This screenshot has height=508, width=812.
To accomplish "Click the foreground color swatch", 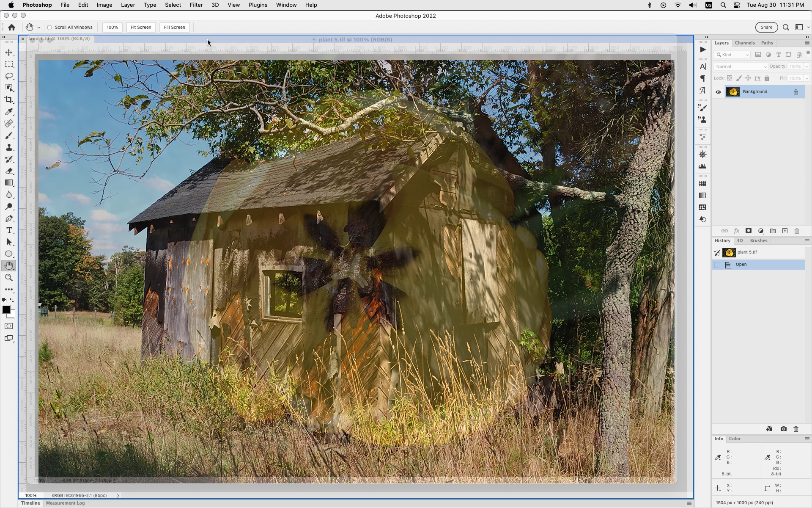I will 6,309.
